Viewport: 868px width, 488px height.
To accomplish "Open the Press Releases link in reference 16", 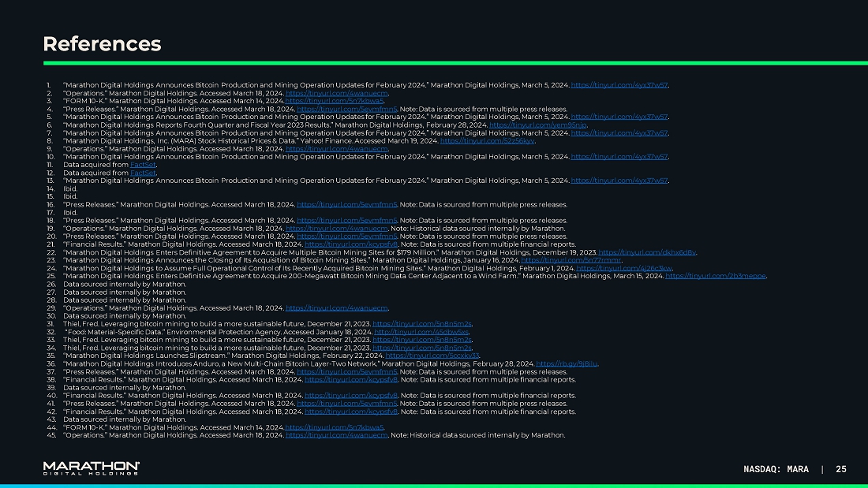I will coord(347,205).
